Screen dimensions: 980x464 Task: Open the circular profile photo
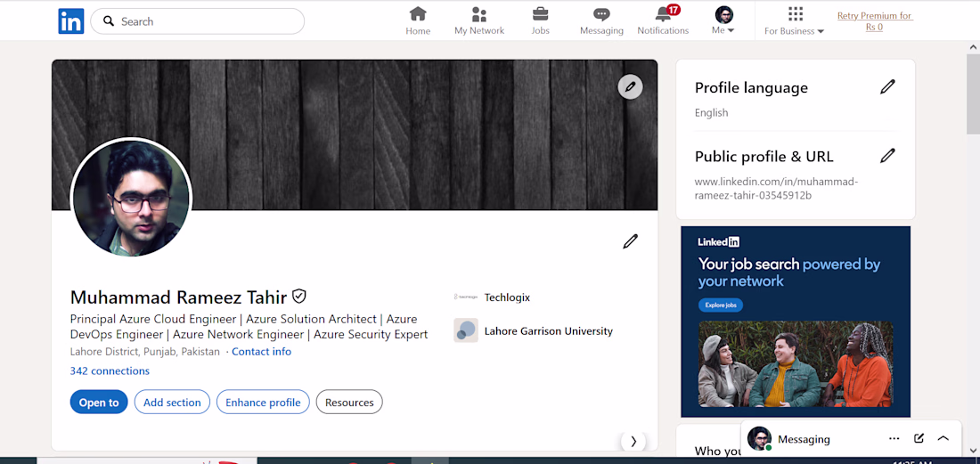(x=131, y=197)
